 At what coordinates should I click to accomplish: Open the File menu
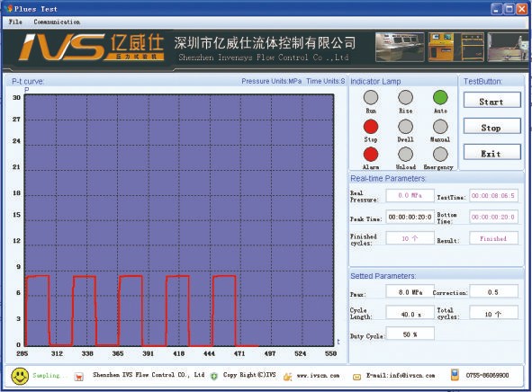click(15, 22)
